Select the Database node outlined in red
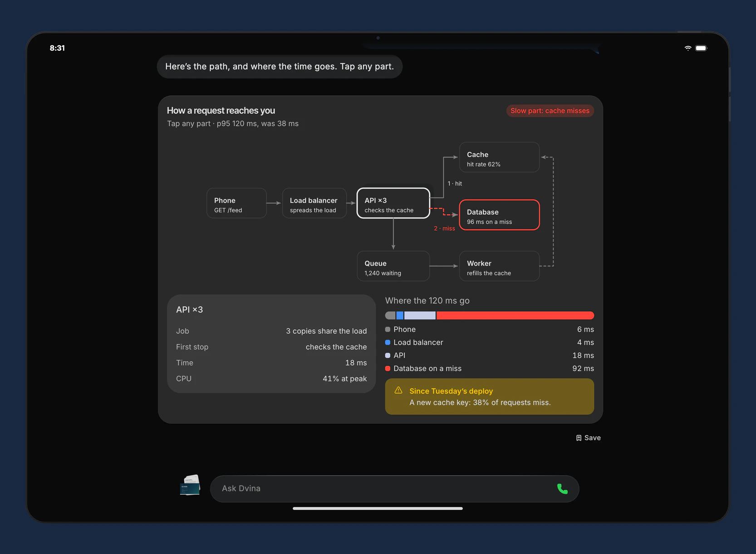Viewport: 756px width, 554px height. (x=499, y=215)
